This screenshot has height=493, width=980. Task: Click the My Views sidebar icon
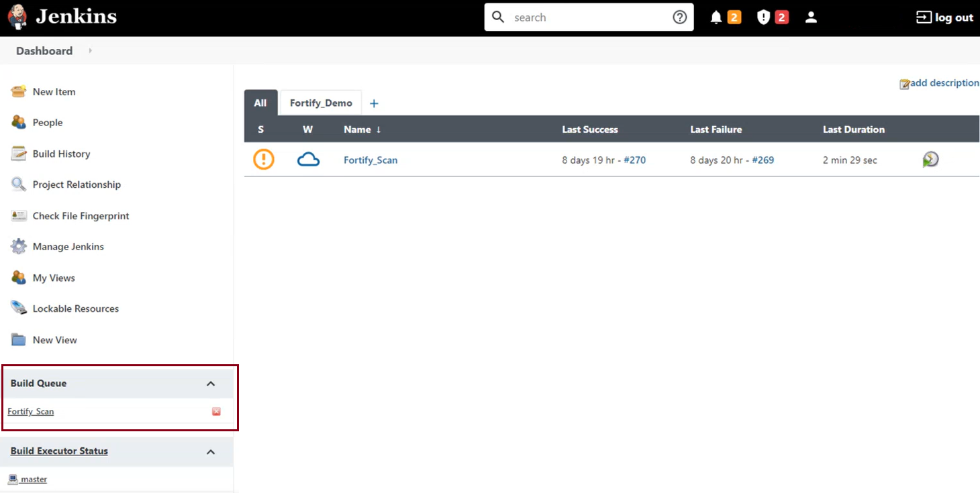click(x=19, y=278)
